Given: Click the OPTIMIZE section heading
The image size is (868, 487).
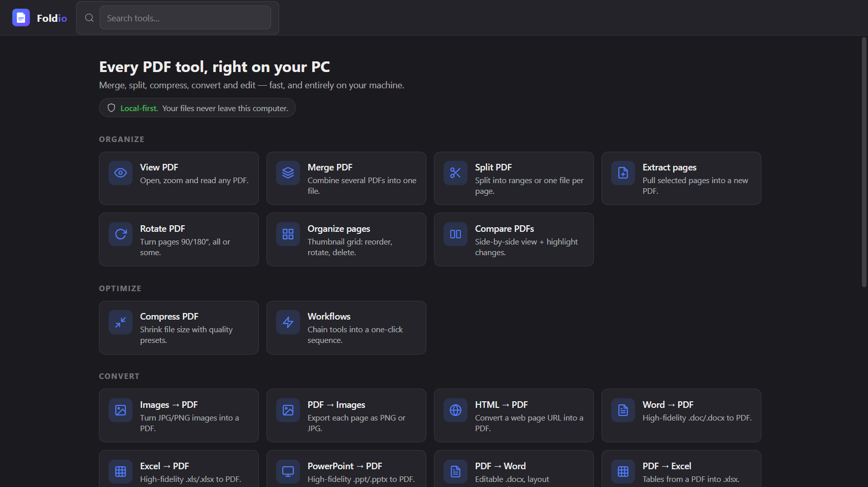Looking at the screenshot, I should coord(120,289).
